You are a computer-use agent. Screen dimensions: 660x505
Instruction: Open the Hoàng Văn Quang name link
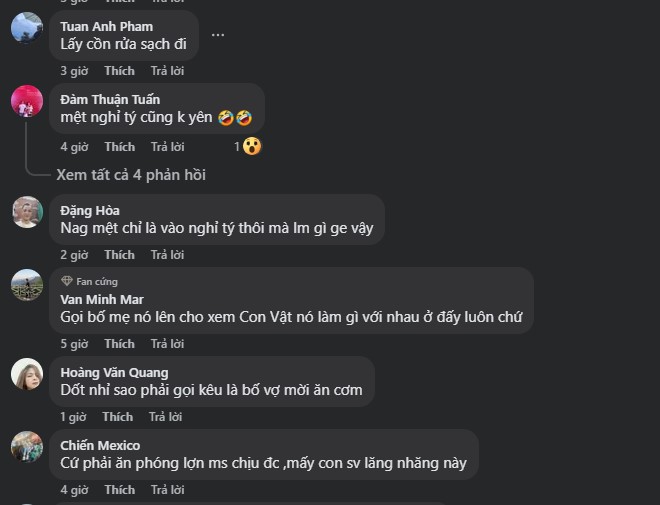(114, 373)
